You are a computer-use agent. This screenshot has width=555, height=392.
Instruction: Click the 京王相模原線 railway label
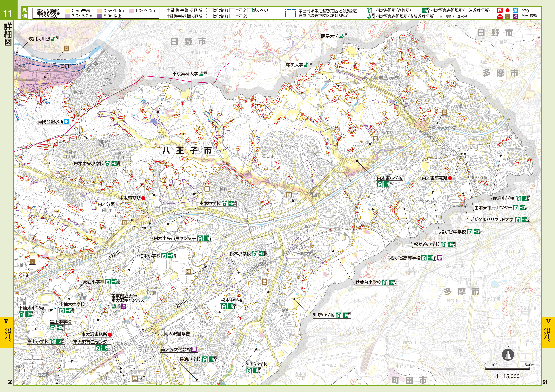pyautogui.click(x=254, y=268)
